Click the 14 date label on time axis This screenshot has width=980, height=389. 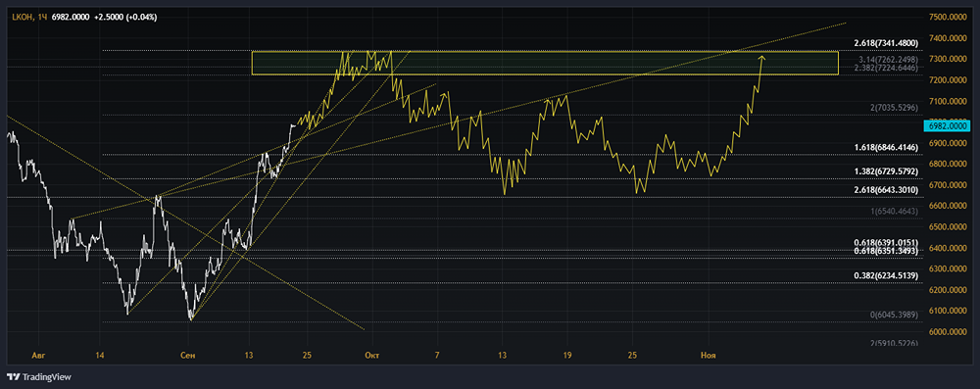pyautogui.click(x=99, y=356)
